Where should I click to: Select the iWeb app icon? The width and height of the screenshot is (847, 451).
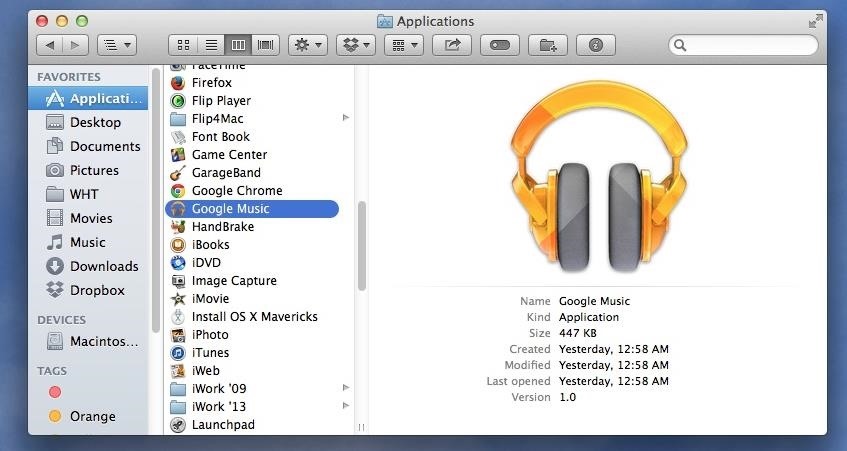[x=178, y=371]
